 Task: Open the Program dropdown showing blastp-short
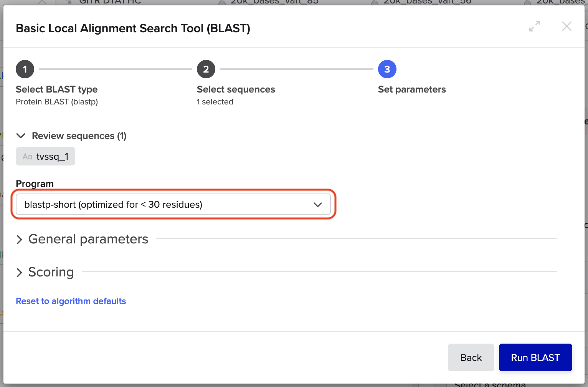coord(173,205)
